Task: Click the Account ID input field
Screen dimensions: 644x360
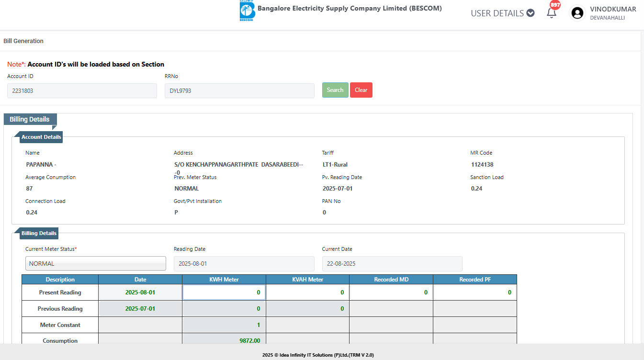Action: coord(82,90)
